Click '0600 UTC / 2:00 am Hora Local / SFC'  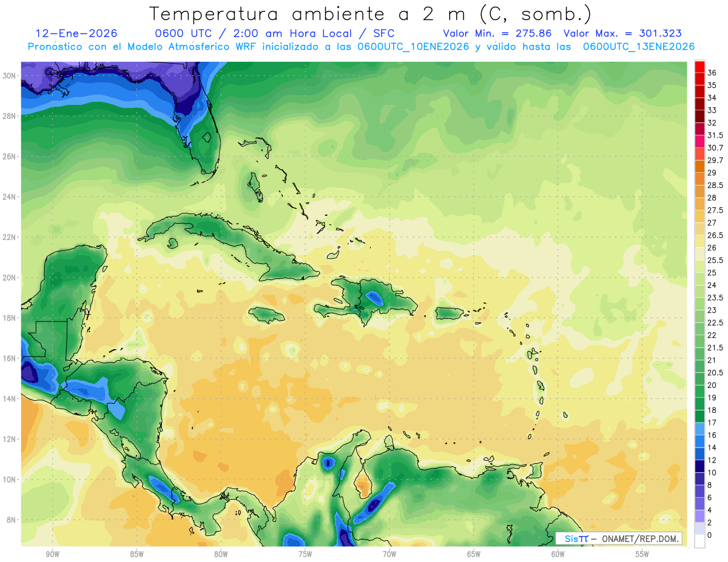click(275, 33)
